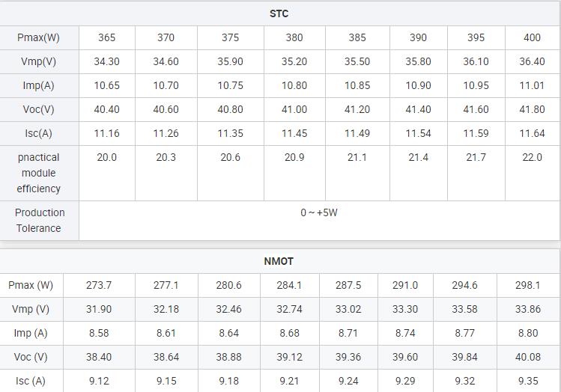Select the Pmax(W) row label in STC
561x392 pixels.
point(39,37)
